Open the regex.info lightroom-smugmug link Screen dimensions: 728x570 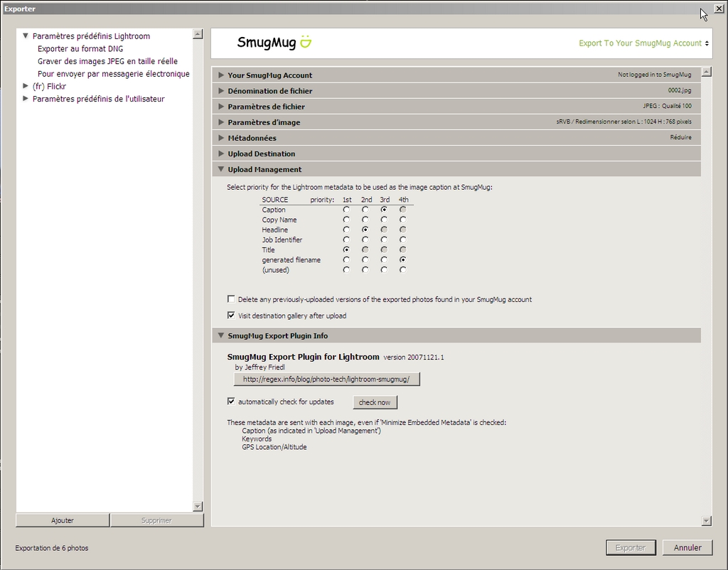click(x=326, y=380)
